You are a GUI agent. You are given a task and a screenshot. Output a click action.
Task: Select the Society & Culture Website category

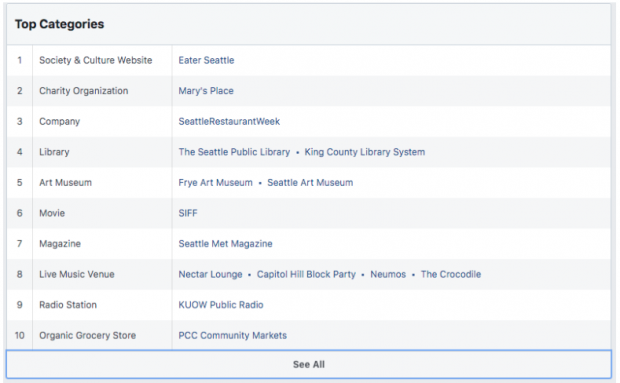(95, 60)
